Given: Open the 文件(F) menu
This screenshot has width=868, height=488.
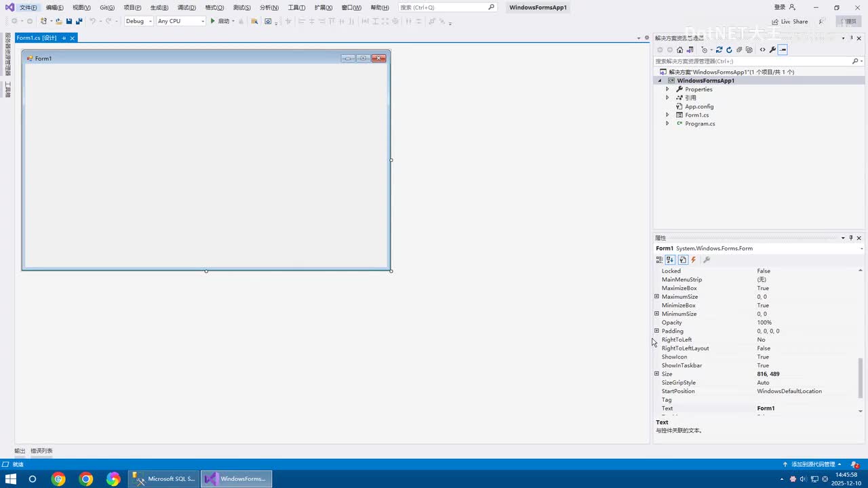Looking at the screenshot, I should [x=28, y=7].
